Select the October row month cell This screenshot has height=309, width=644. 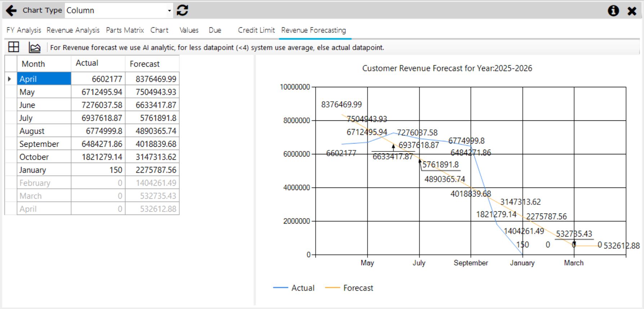pos(44,157)
